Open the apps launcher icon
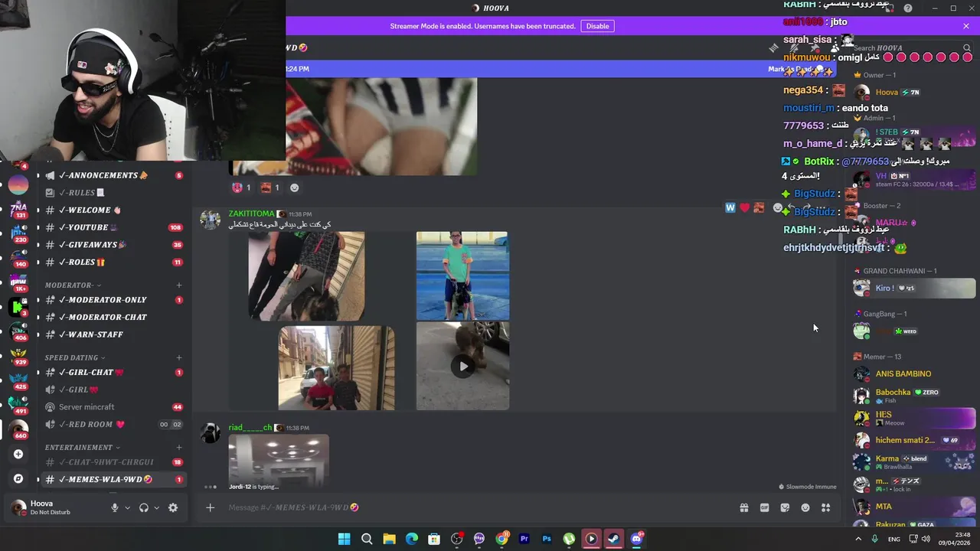This screenshot has height=551, width=980. [x=825, y=507]
